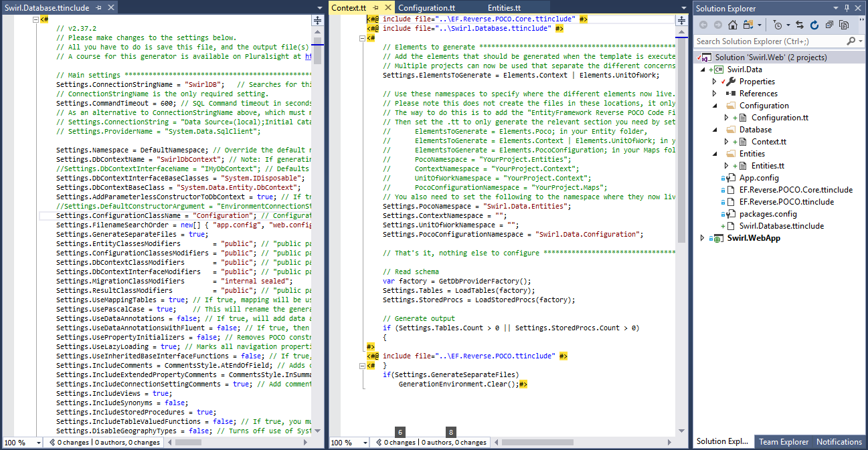This screenshot has width=868, height=450.
Task: Sync Solution Explorer with active document
Action: 799,25
